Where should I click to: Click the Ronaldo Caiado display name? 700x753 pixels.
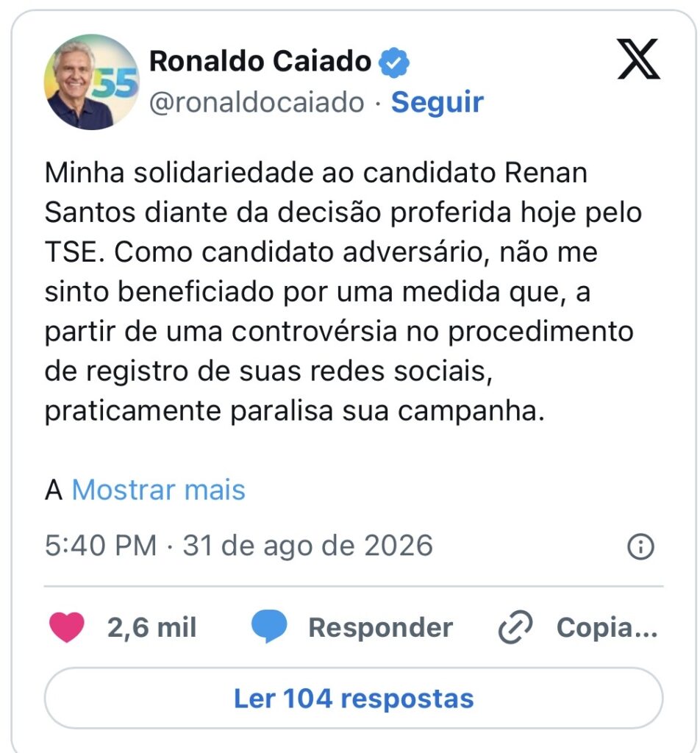pyautogui.click(x=260, y=62)
